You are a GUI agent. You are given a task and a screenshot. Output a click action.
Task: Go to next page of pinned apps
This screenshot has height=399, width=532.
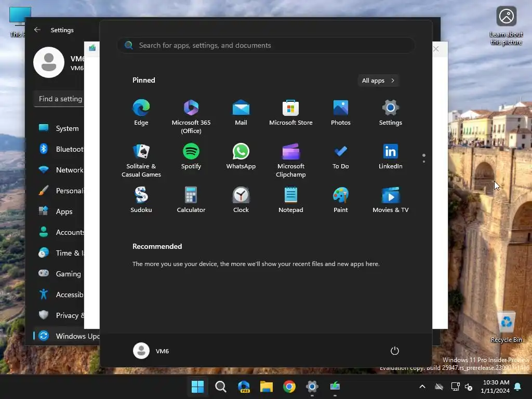coord(424,162)
